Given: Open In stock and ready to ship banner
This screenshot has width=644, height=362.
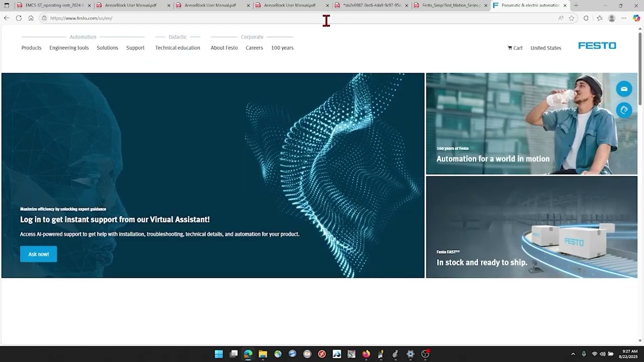Looking at the screenshot, I should (532, 227).
